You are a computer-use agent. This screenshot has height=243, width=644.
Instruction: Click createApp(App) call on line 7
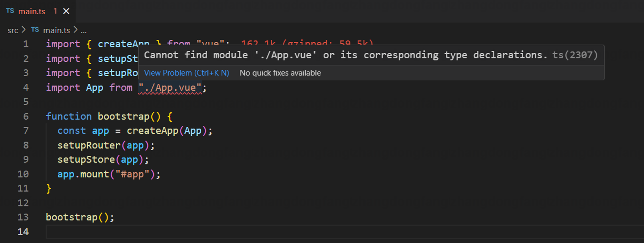(x=167, y=131)
